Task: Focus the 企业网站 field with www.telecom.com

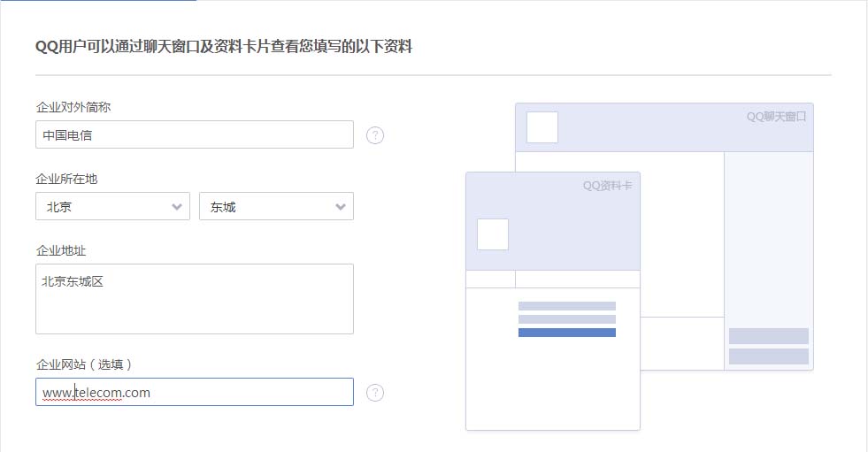Action: tap(195, 392)
